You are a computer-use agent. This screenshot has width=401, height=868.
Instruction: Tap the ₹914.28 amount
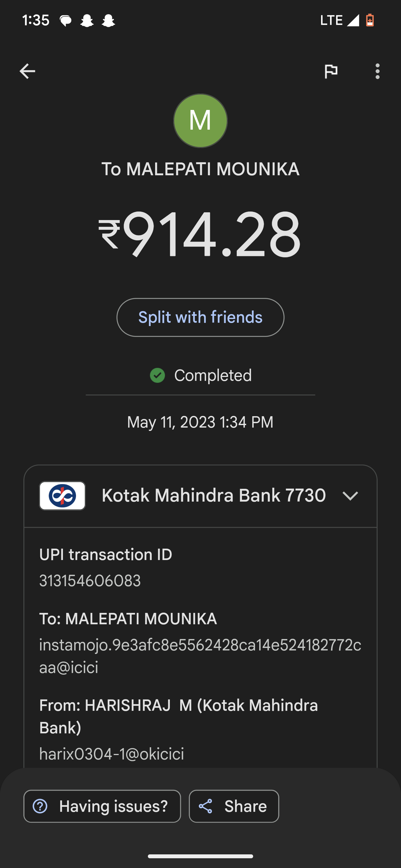click(200, 234)
